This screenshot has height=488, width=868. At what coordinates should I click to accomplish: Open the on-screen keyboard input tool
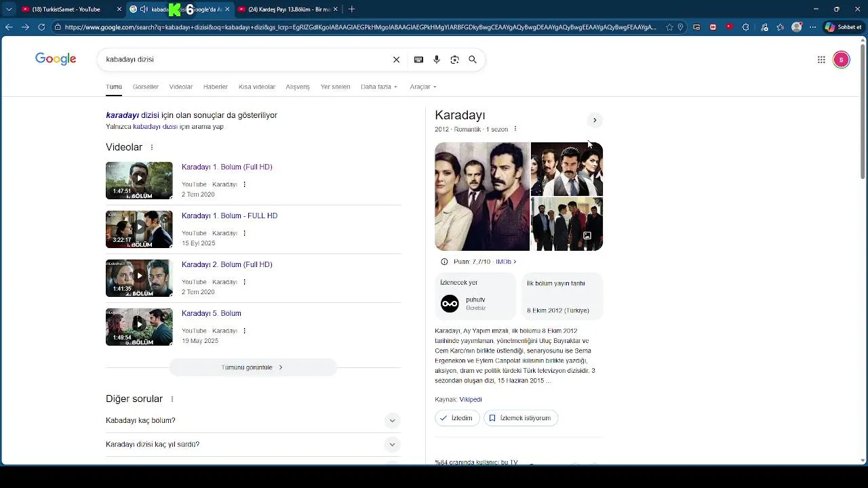418,60
